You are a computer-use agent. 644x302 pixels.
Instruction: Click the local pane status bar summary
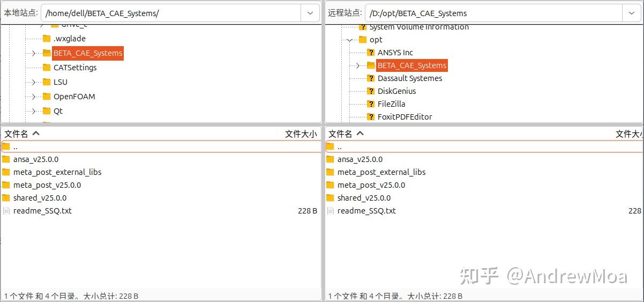coord(71,296)
